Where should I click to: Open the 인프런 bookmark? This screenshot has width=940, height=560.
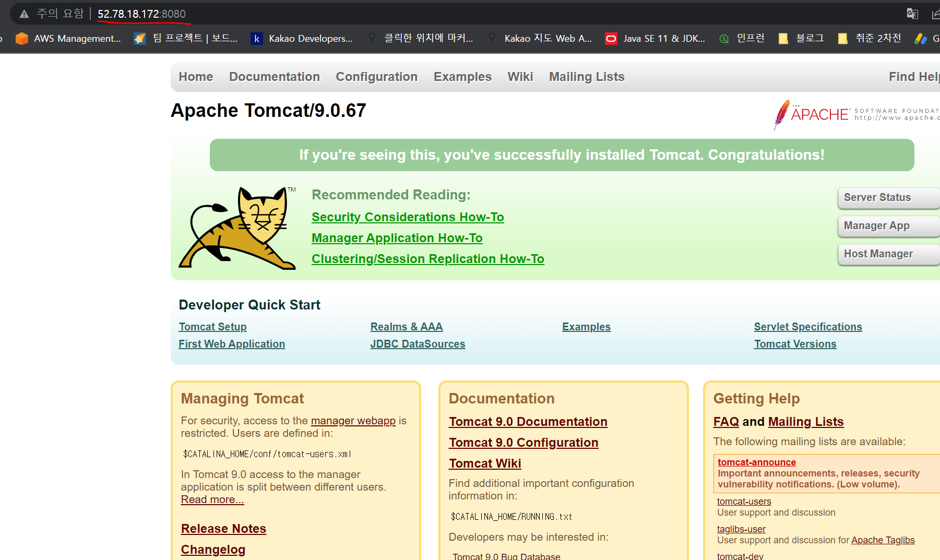click(742, 39)
